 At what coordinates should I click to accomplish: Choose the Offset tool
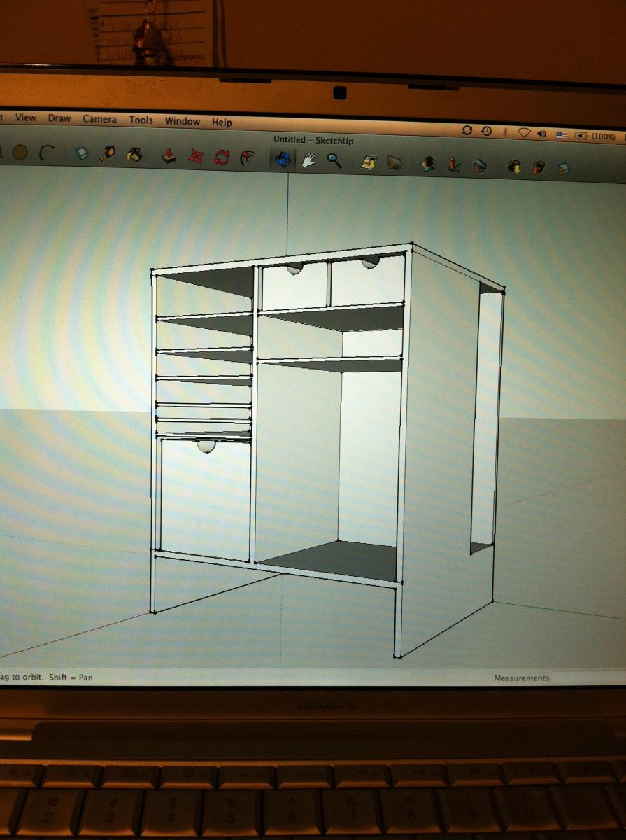pos(248,157)
